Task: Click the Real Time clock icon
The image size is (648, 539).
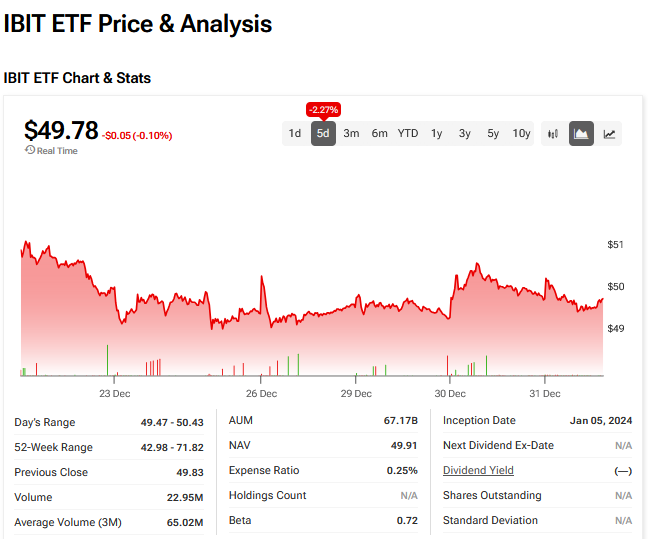Action: click(30, 151)
